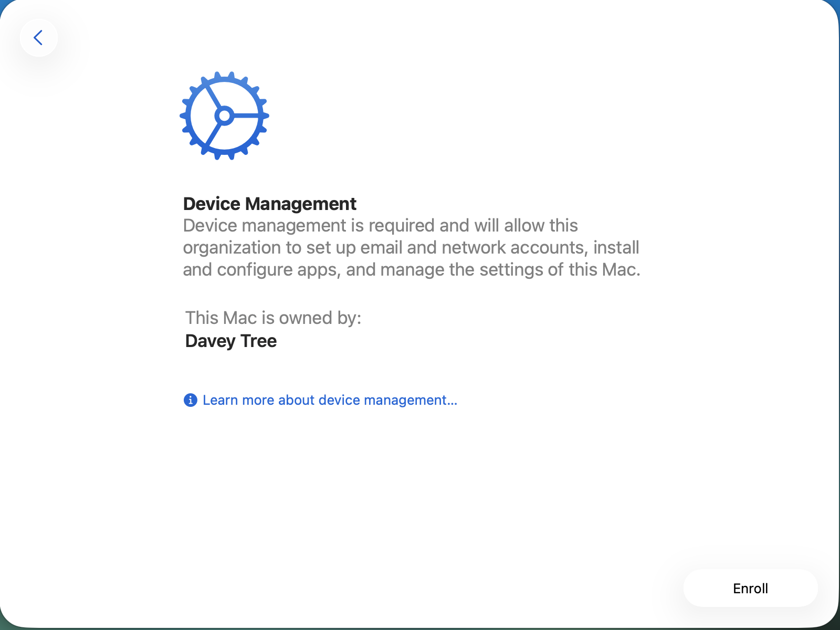Enroll this Mac in device management
840x630 pixels.
click(x=750, y=588)
